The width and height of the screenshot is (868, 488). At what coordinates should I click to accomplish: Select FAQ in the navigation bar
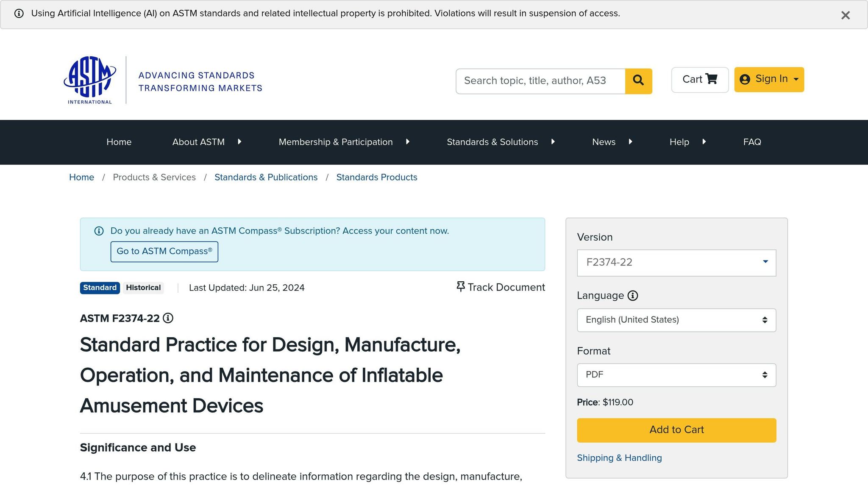point(752,142)
